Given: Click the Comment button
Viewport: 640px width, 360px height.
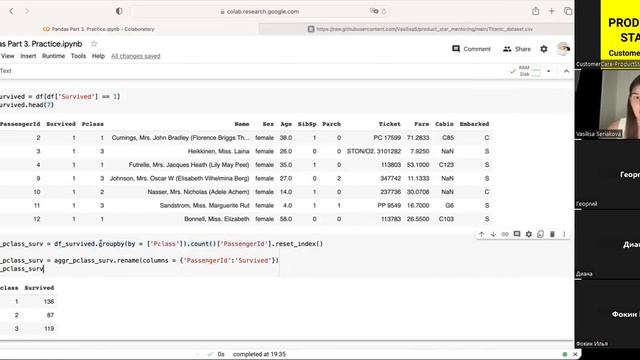Looking at the screenshot, I should (471, 49).
